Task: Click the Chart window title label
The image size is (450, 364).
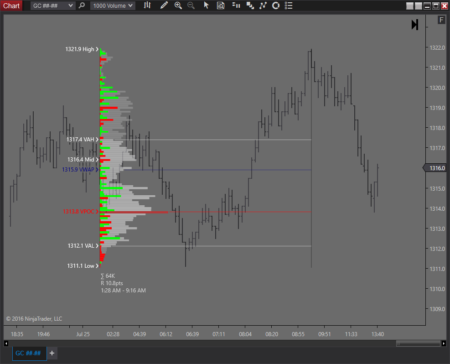Action: [x=11, y=5]
